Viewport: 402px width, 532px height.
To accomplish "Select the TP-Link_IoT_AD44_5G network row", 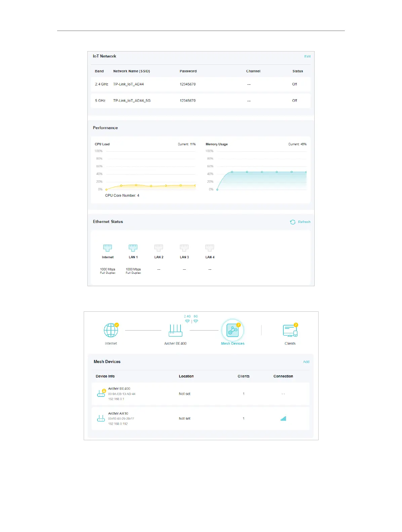I will coord(200,101).
